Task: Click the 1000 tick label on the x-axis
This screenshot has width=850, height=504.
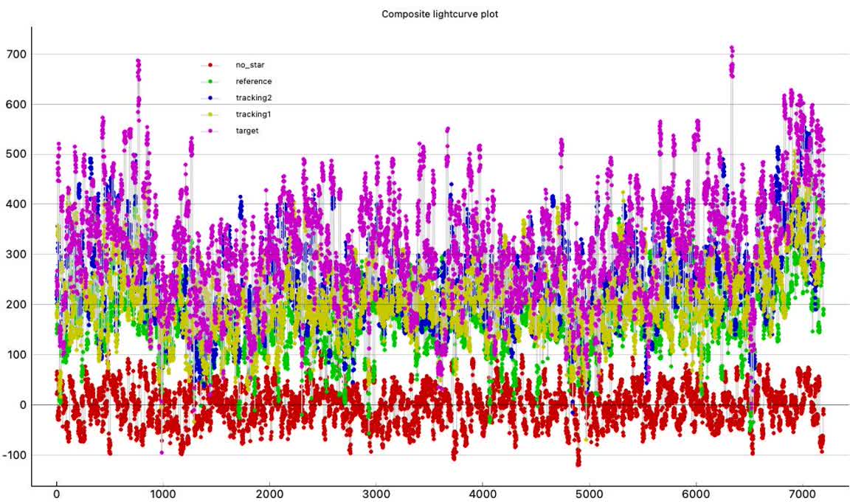Action: click(163, 494)
